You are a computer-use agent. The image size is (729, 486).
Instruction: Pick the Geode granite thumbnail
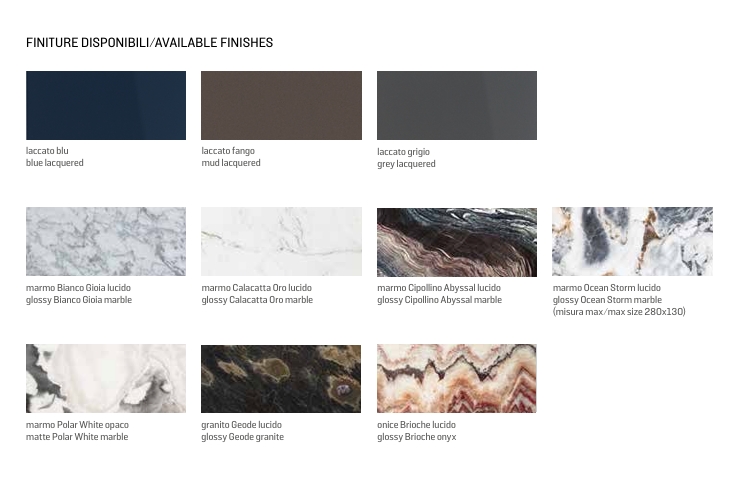[281, 379]
